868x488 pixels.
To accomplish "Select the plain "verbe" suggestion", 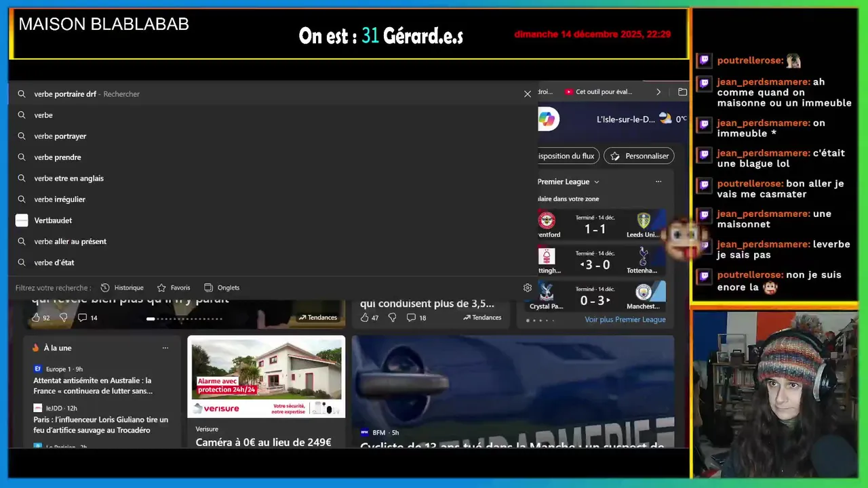I will (x=273, y=115).
